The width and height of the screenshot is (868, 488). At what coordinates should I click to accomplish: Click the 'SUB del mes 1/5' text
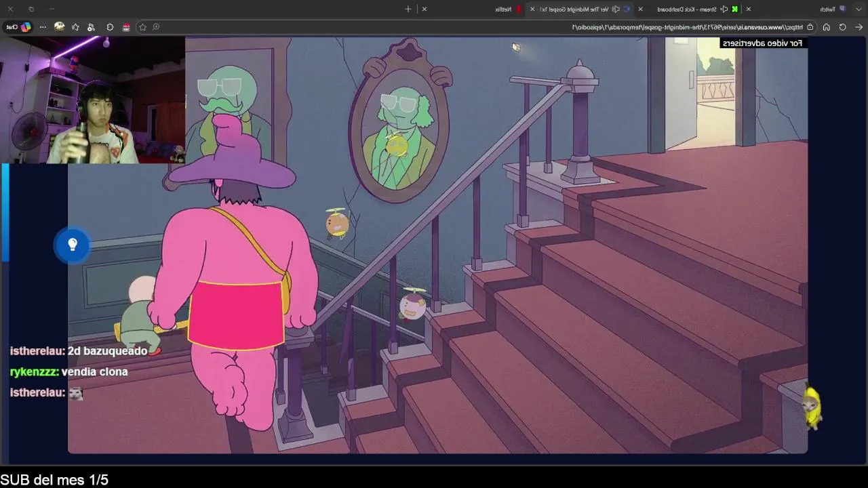[54, 480]
